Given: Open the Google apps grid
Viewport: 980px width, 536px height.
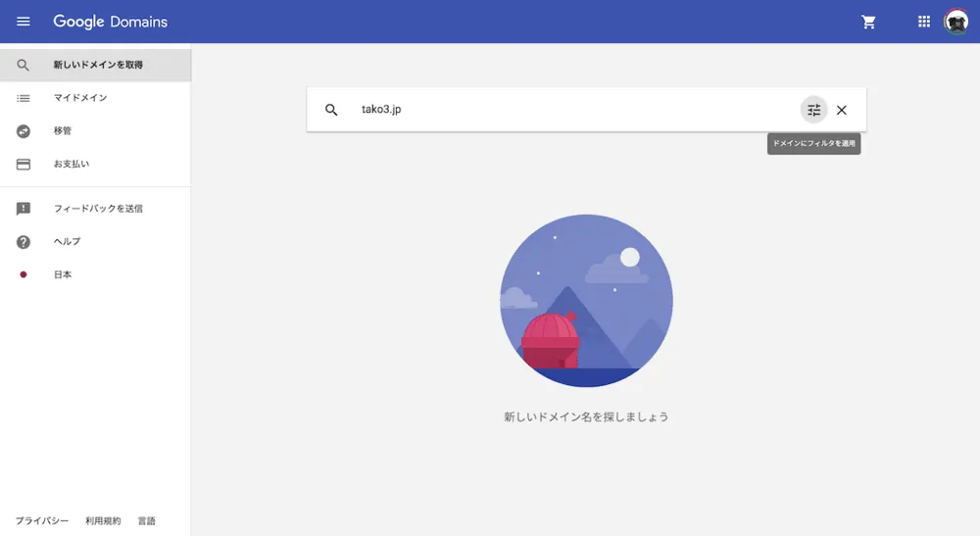Looking at the screenshot, I should (924, 22).
